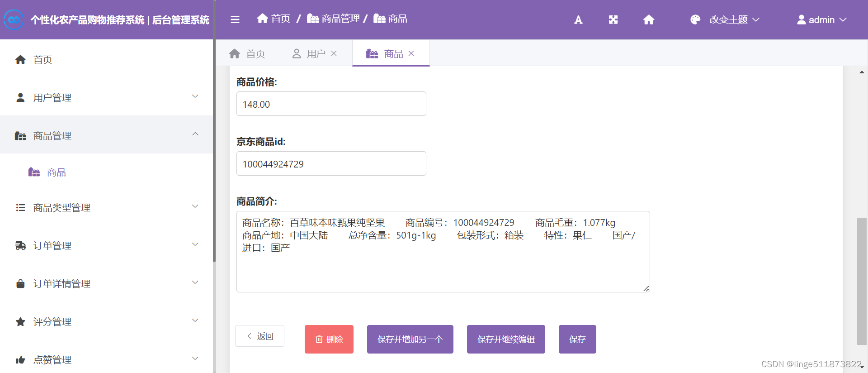Expand the 订单详情管理 chevron
Image resolution: width=868 pixels, height=373 pixels.
195,282
